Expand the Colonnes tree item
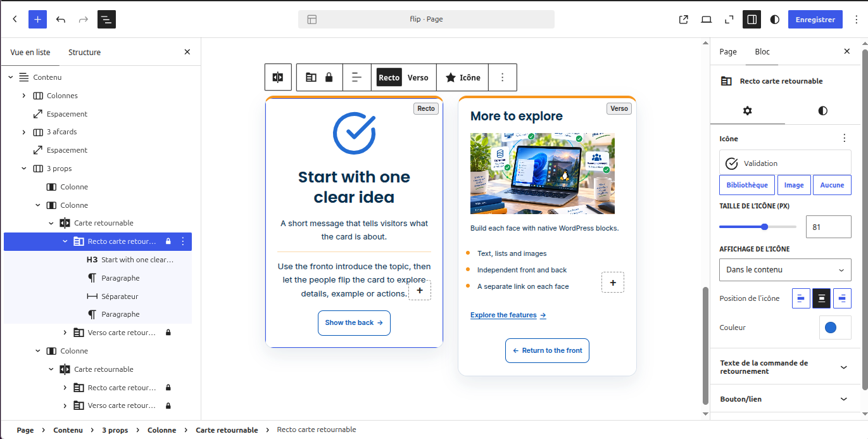The image size is (868, 439). tap(24, 96)
